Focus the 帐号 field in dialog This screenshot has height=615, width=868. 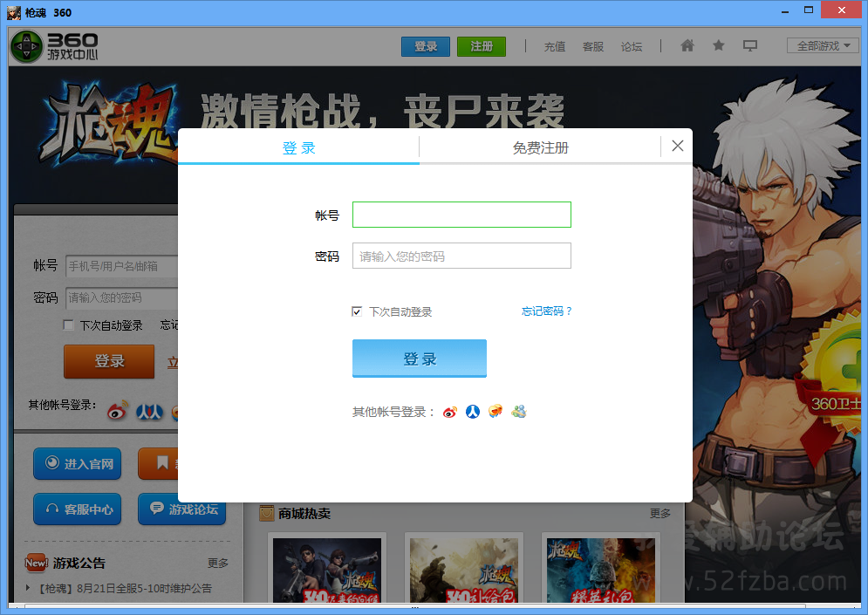click(x=461, y=215)
